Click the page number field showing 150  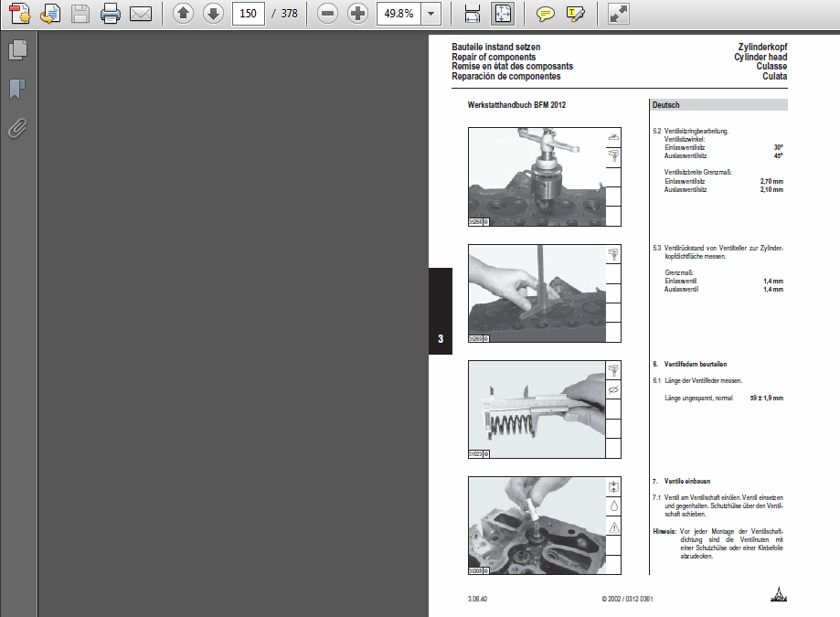click(248, 14)
